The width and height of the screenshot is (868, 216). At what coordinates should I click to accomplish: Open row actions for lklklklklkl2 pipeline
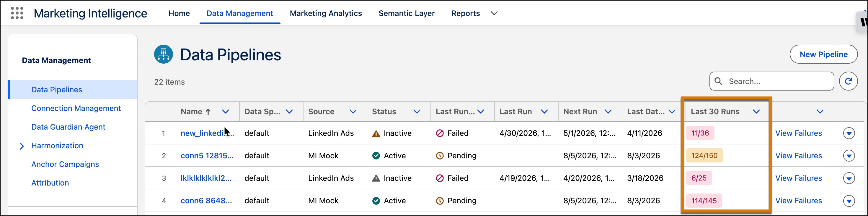[849, 178]
